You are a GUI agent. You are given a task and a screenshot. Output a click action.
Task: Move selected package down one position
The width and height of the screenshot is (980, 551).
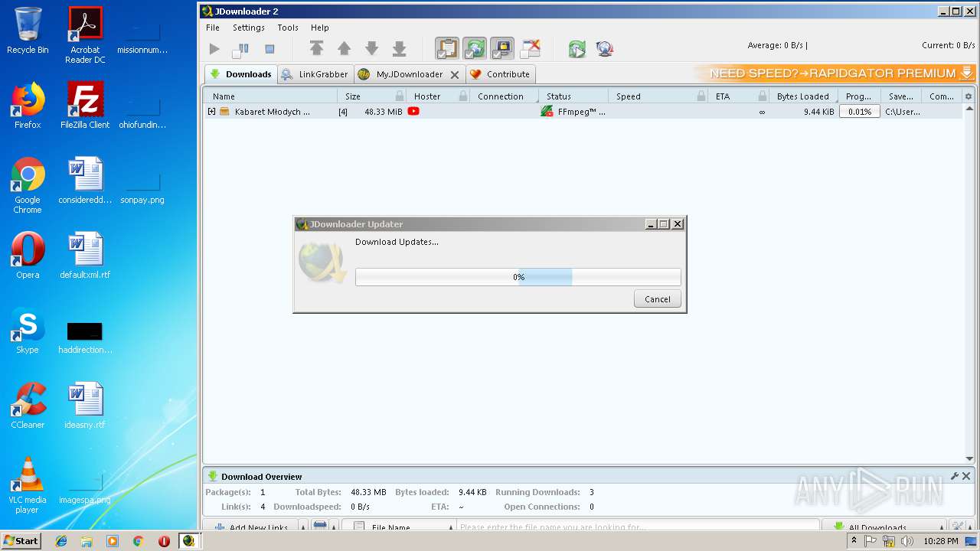pyautogui.click(x=371, y=49)
